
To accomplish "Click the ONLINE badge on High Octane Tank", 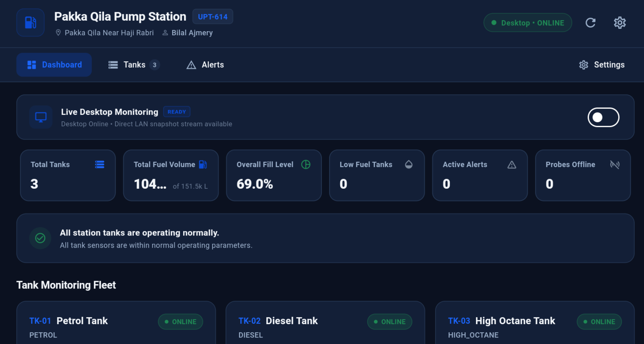I will tap(599, 322).
